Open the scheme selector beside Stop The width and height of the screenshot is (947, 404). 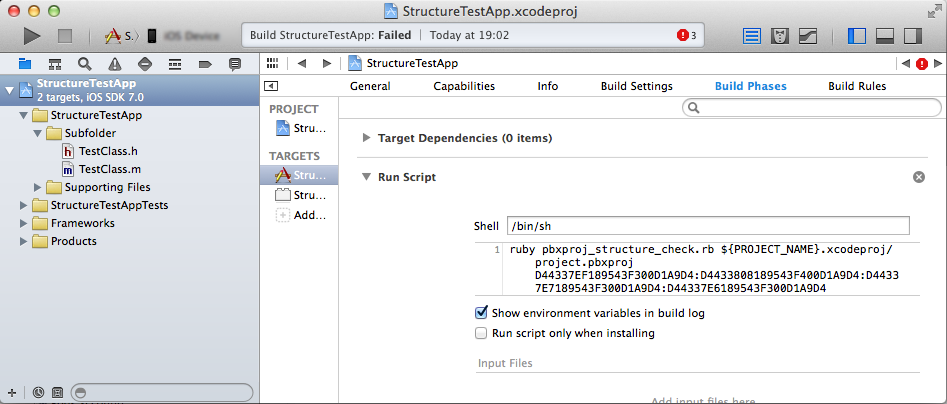[121, 36]
